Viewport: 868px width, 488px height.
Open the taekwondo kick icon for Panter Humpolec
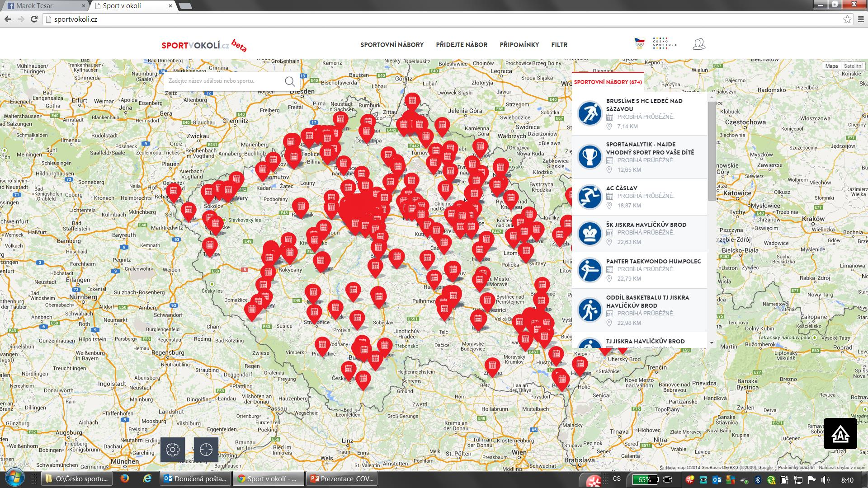[x=590, y=270]
